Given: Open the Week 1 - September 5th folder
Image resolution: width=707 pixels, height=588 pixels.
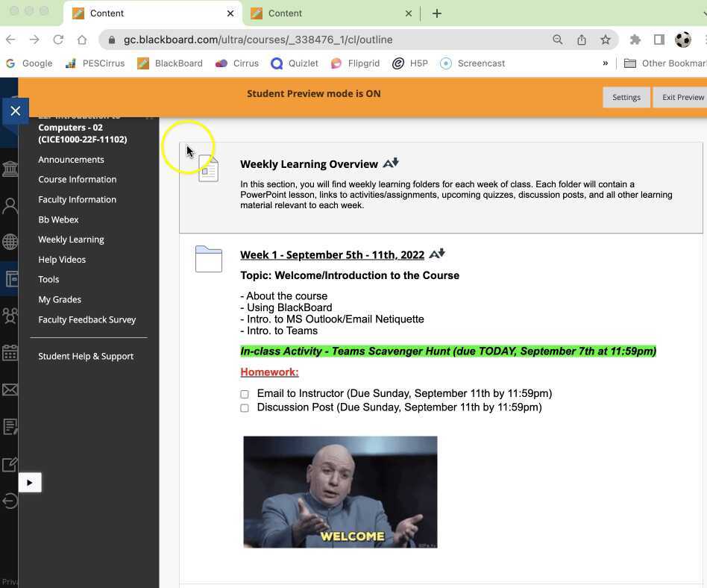Looking at the screenshot, I should tap(332, 254).
